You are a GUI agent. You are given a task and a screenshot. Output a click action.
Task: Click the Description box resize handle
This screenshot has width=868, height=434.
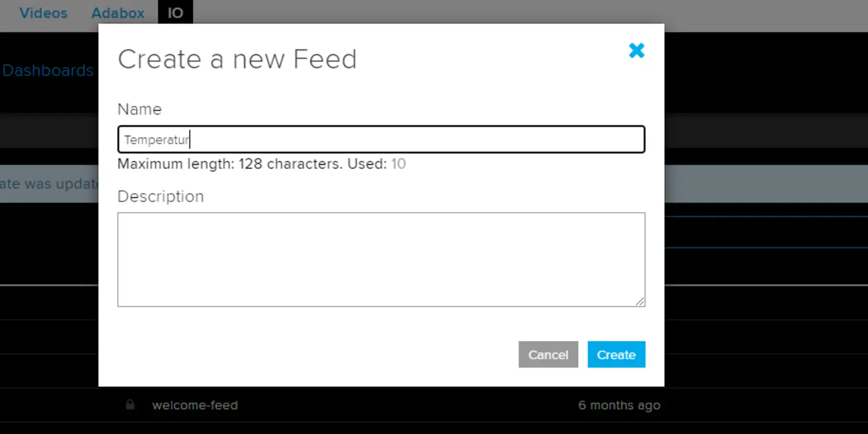[640, 302]
